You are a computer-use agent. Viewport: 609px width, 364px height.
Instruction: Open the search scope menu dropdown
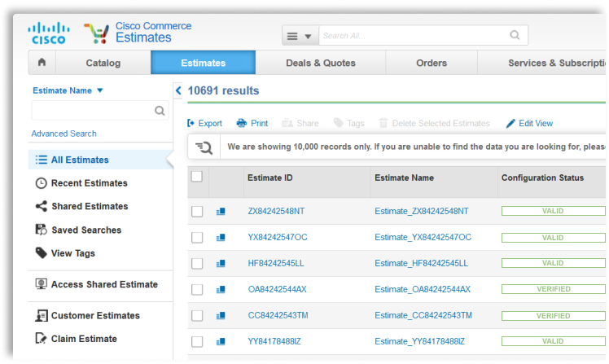tap(300, 36)
